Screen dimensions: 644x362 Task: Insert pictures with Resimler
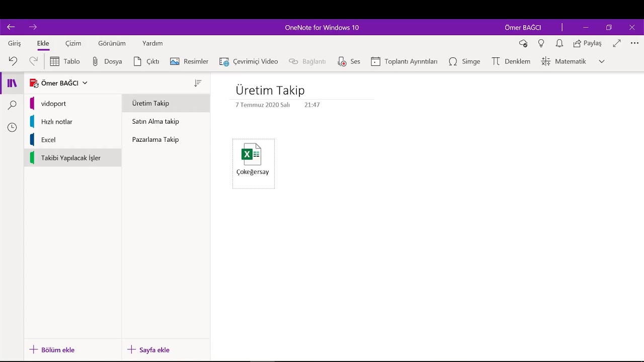(x=189, y=61)
